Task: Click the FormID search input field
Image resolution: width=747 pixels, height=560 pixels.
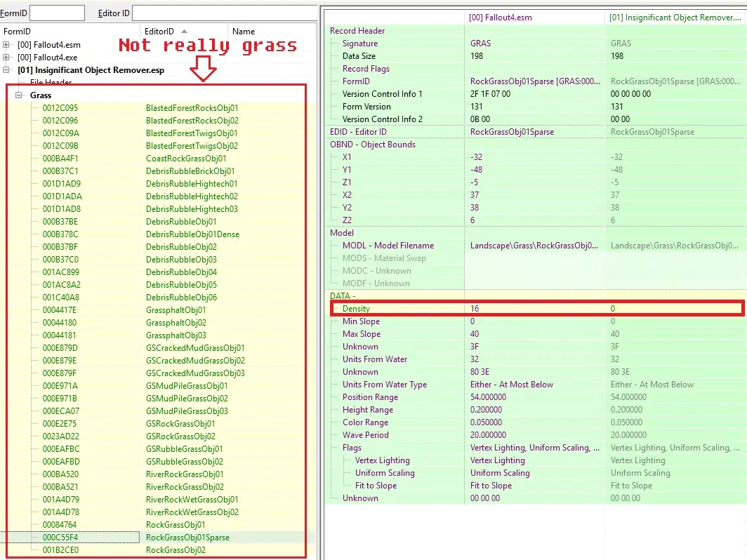Action: coord(57,13)
